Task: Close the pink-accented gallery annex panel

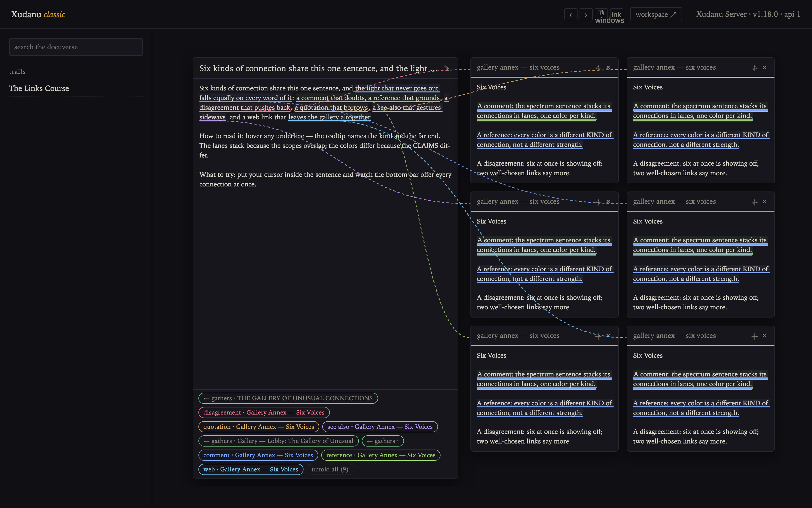Action: pyautogui.click(x=608, y=68)
